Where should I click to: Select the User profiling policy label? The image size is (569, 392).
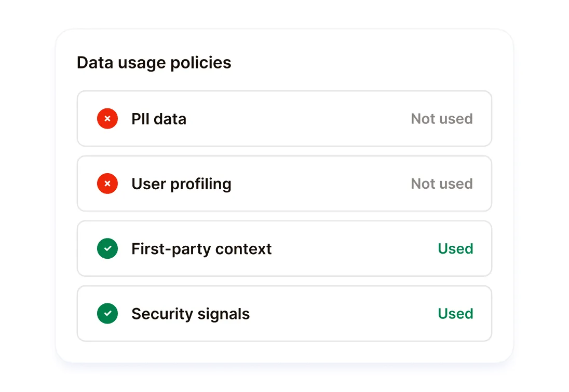[181, 184]
